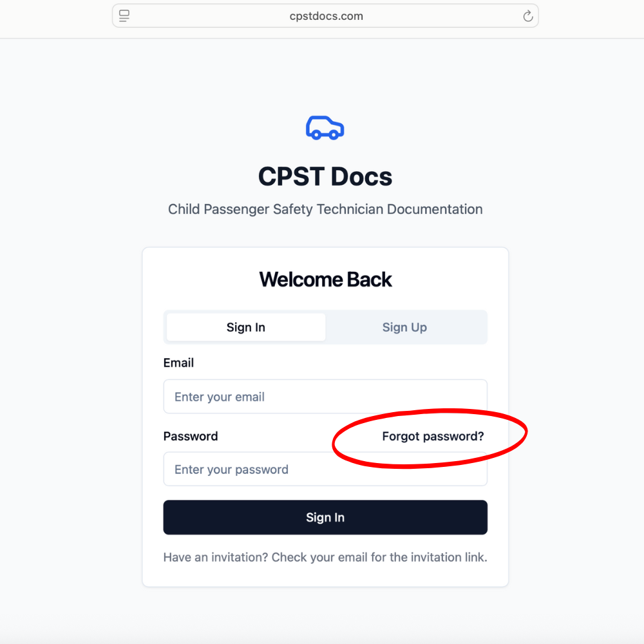Click the page reader icon in address bar
This screenshot has width=644, height=644.
(x=124, y=16)
